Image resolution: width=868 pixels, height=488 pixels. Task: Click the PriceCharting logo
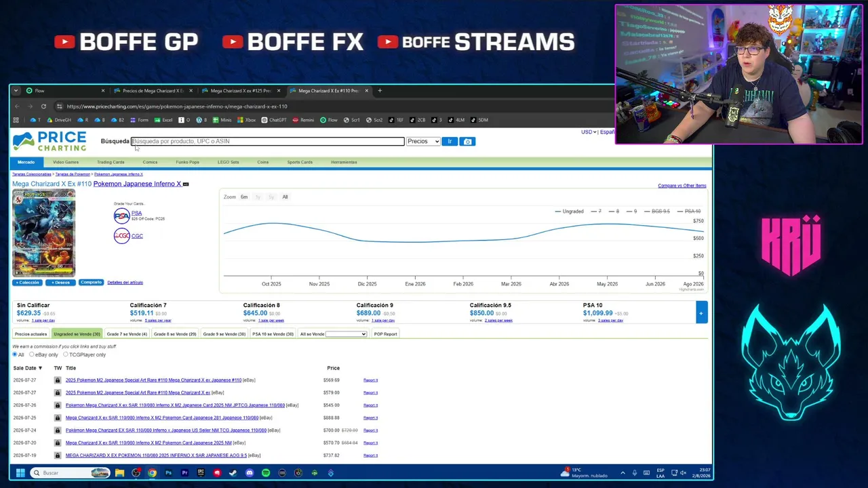click(x=50, y=141)
